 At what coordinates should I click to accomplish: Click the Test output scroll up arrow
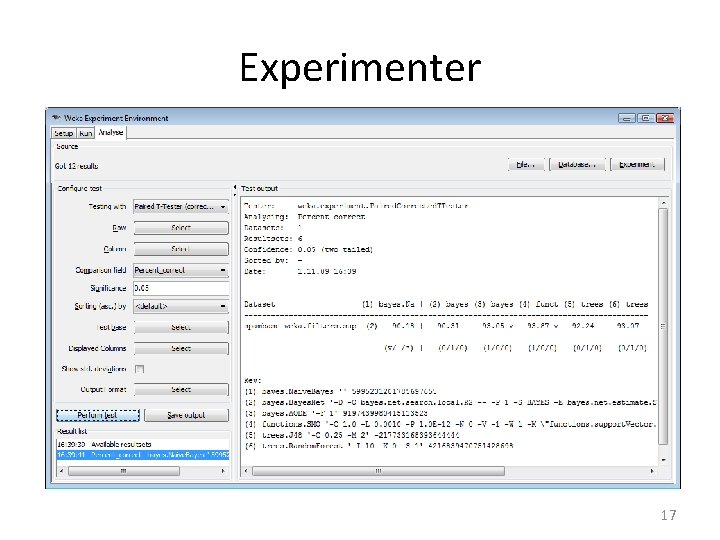[x=663, y=202]
